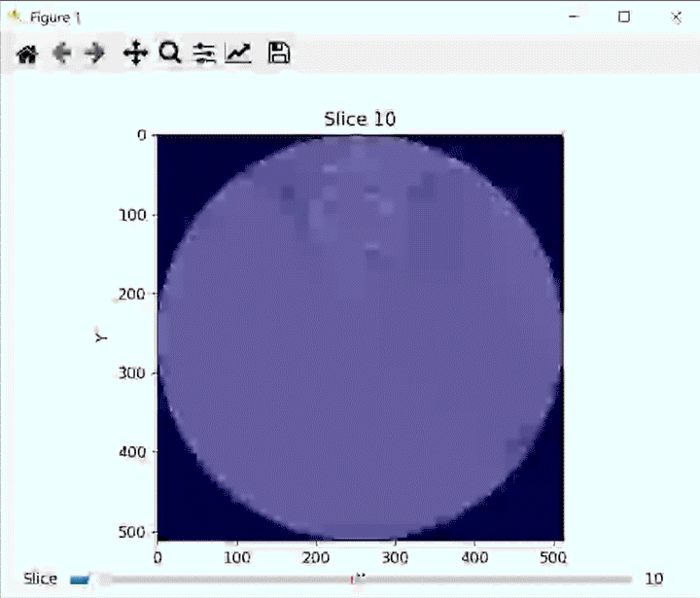The width and height of the screenshot is (700, 598).
Task: Click the displayed slice image
Action: coord(361,337)
